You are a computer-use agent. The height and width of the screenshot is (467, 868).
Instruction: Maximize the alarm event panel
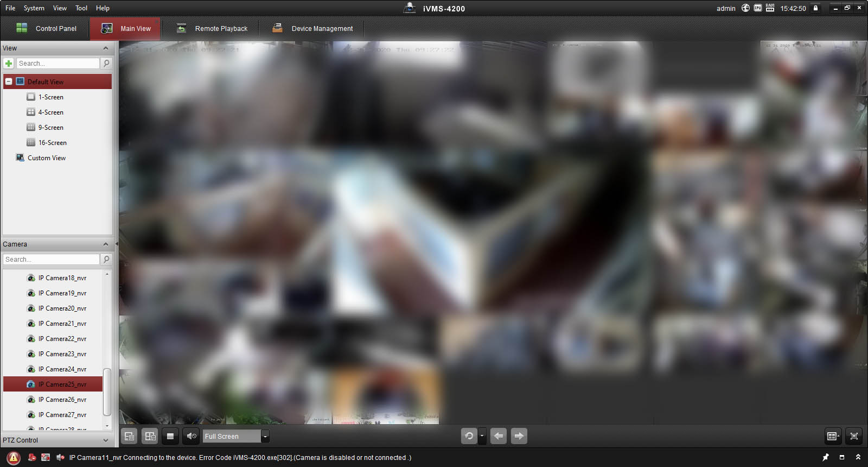(842, 457)
